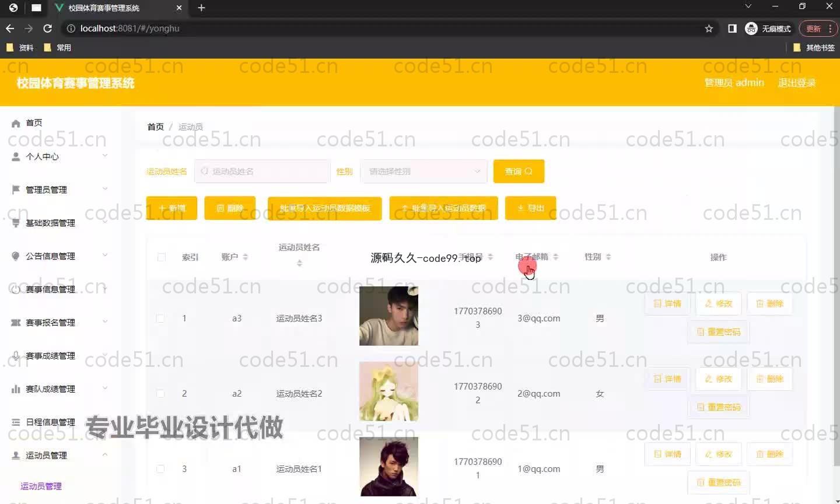
Task: Focus the 运动员姓名 search input
Action: pyautogui.click(x=262, y=171)
